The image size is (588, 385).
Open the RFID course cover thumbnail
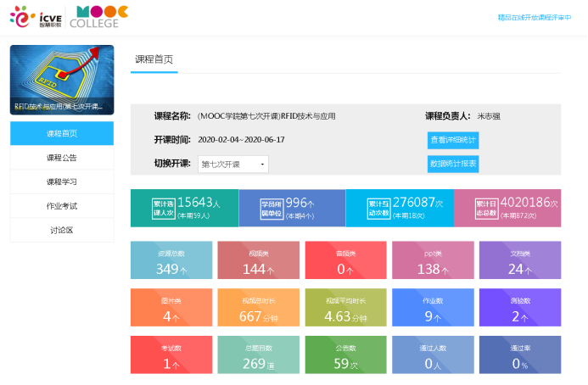pos(61,81)
